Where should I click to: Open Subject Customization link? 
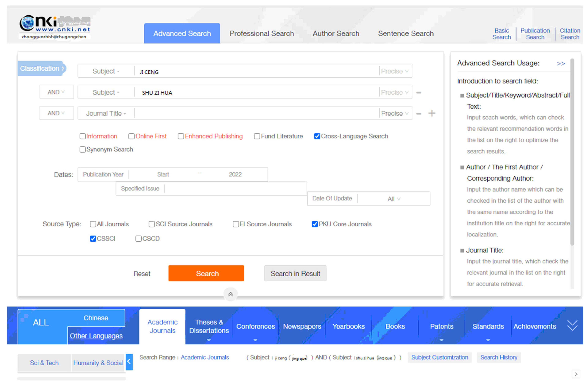(x=440, y=357)
